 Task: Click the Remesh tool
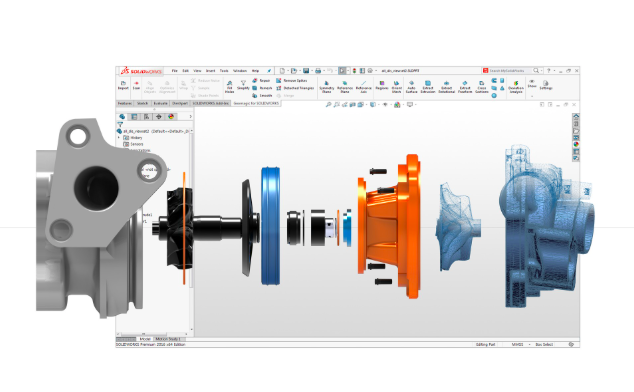point(262,88)
